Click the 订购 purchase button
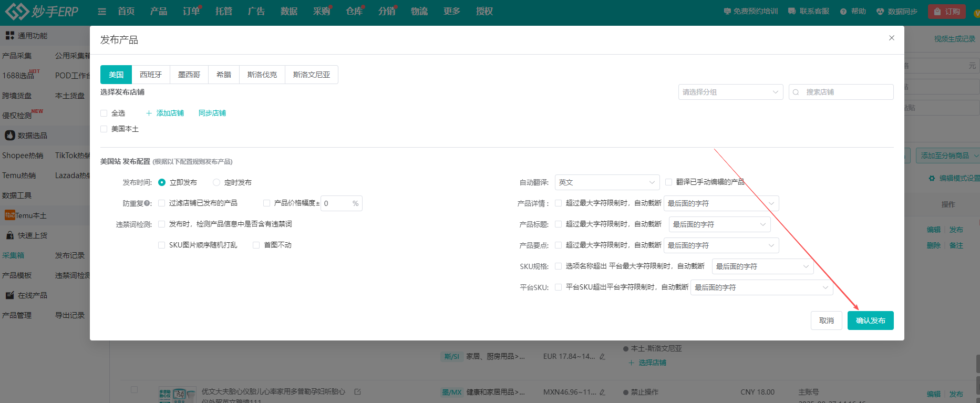Image resolution: width=980 pixels, height=403 pixels. coord(946,12)
